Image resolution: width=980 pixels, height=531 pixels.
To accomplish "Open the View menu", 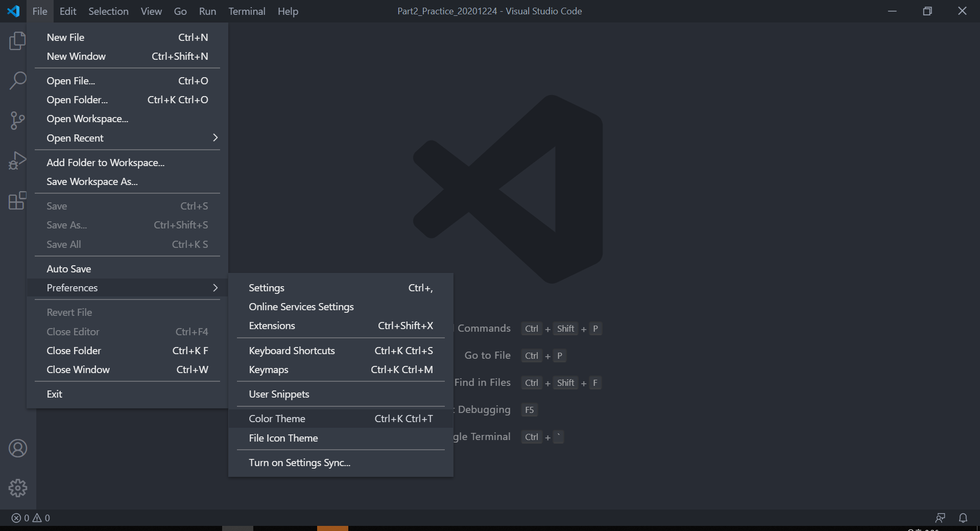I will [151, 11].
